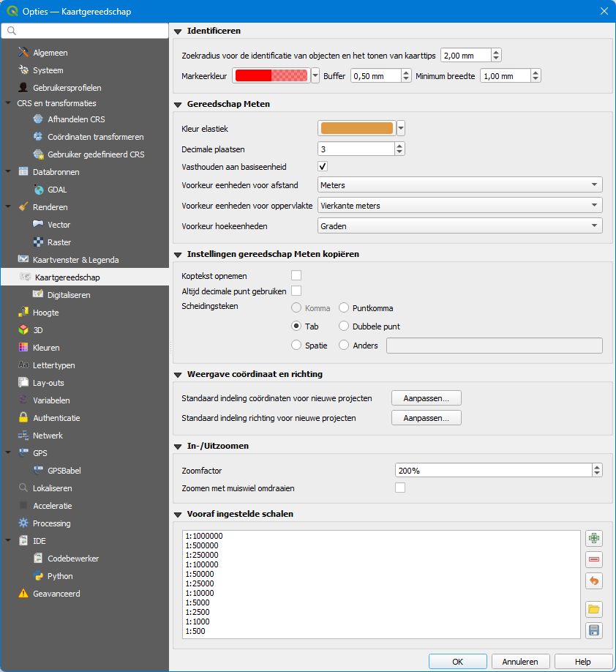Image resolution: width=616 pixels, height=672 pixels.
Task: Click the Zoomfactor 200% field
Action: (494, 470)
